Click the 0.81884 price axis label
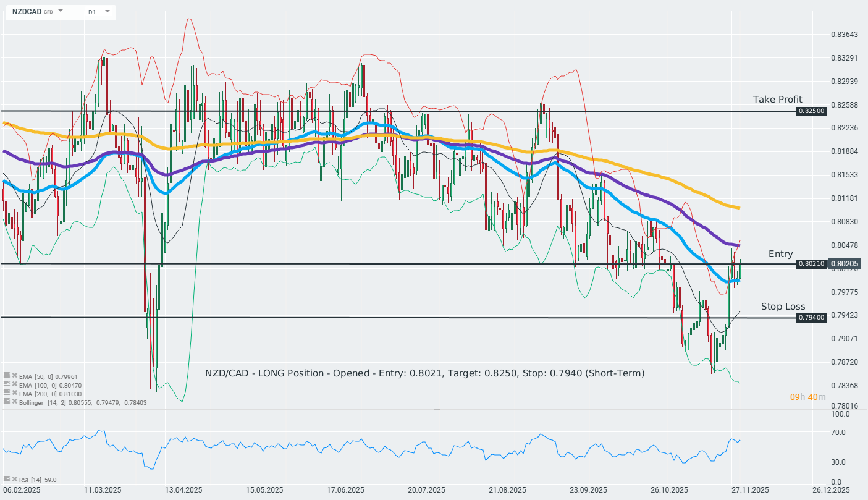Viewport: 868px width, 500px height. tap(844, 151)
